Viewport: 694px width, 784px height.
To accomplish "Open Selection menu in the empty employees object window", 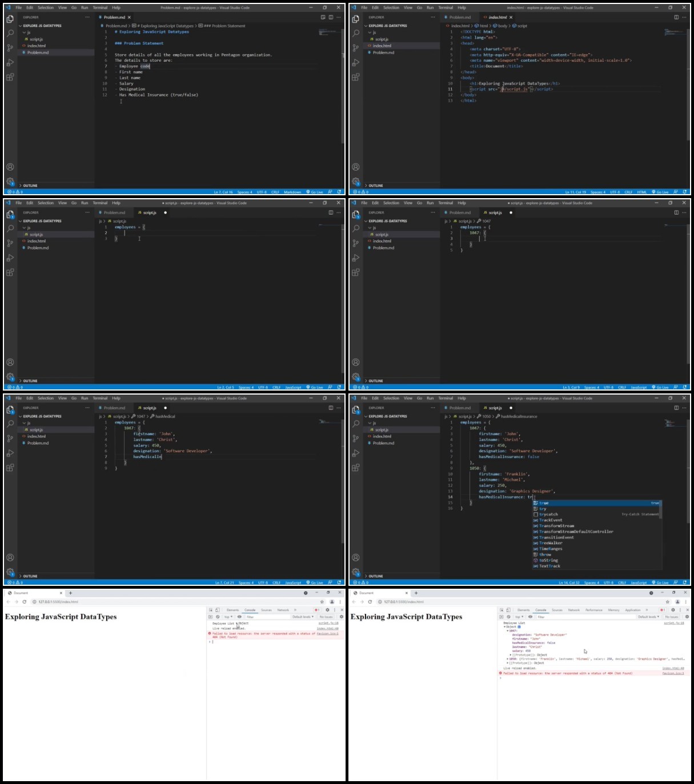I will pos(46,203).
